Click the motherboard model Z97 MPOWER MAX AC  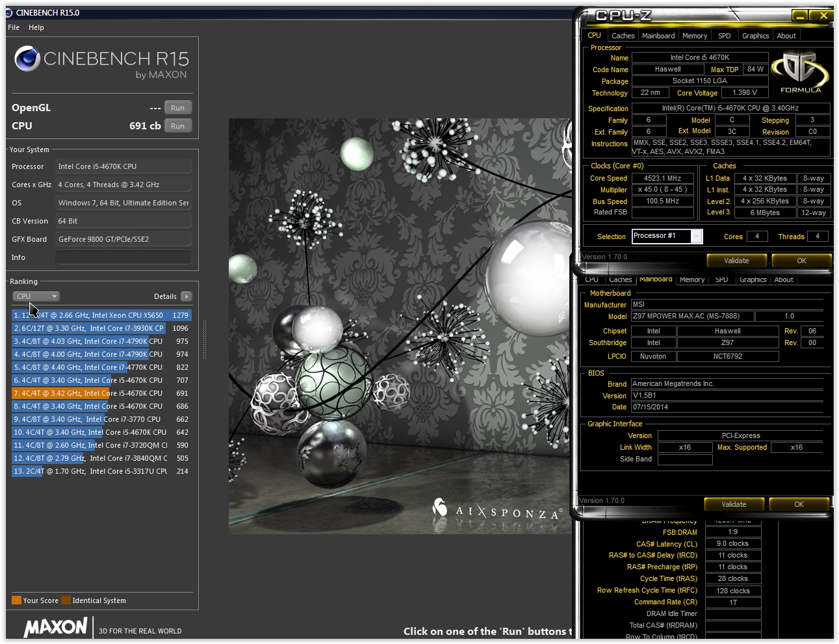click(693, 316)
